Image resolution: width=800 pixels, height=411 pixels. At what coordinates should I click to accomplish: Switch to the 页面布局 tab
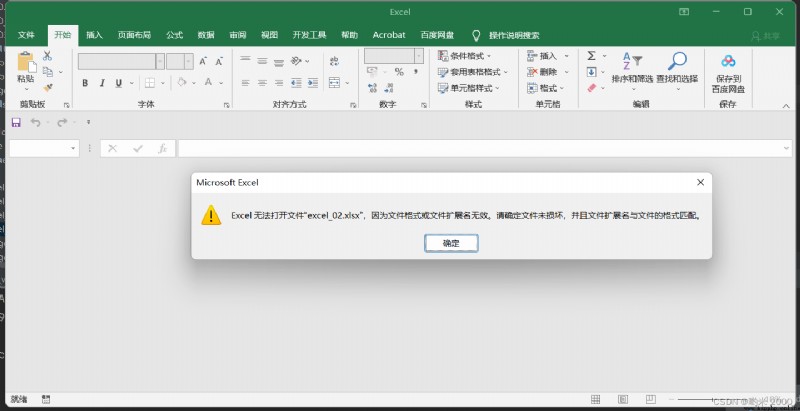point(134,35)
